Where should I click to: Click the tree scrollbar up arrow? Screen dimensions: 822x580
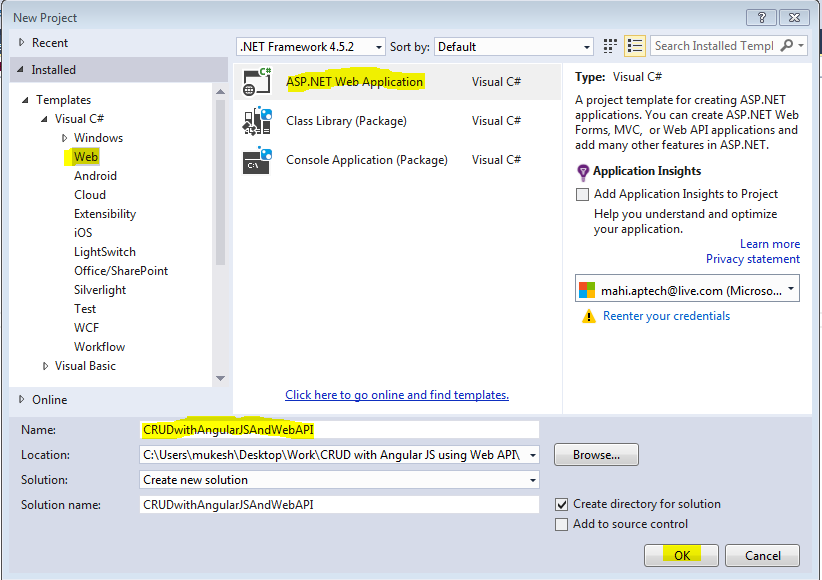pos(221,92)
